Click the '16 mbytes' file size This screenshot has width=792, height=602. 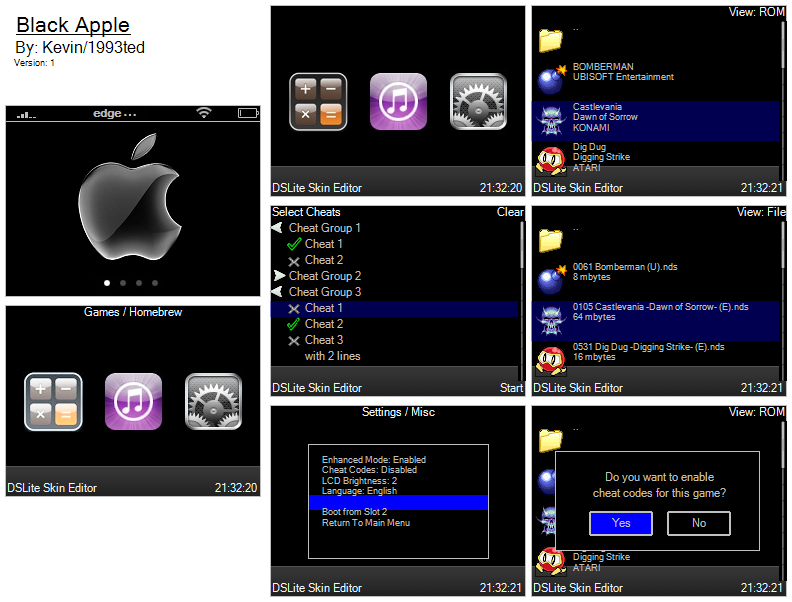coord(594,357)
